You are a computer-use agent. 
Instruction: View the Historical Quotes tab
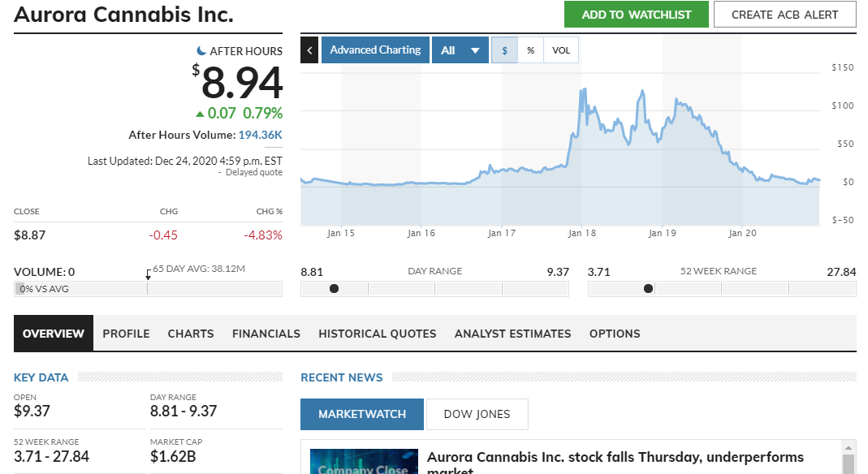click(x=378, y=334)
